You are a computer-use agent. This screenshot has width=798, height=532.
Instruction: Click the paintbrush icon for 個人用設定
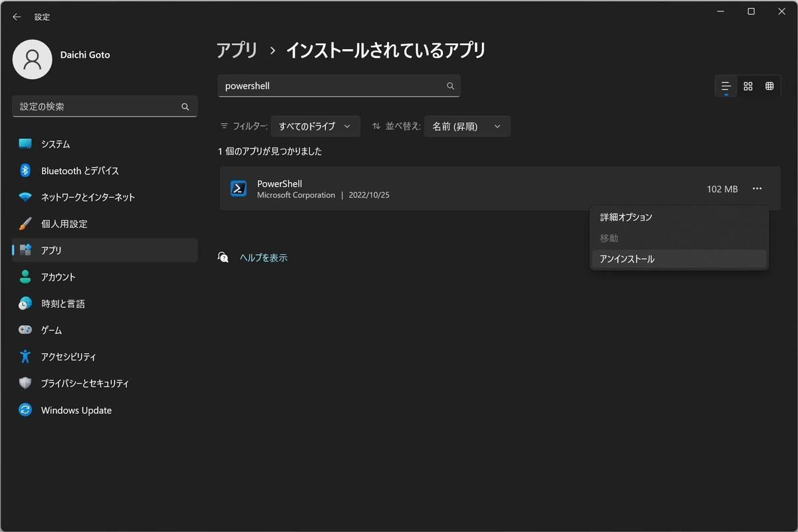click(25, 223)
